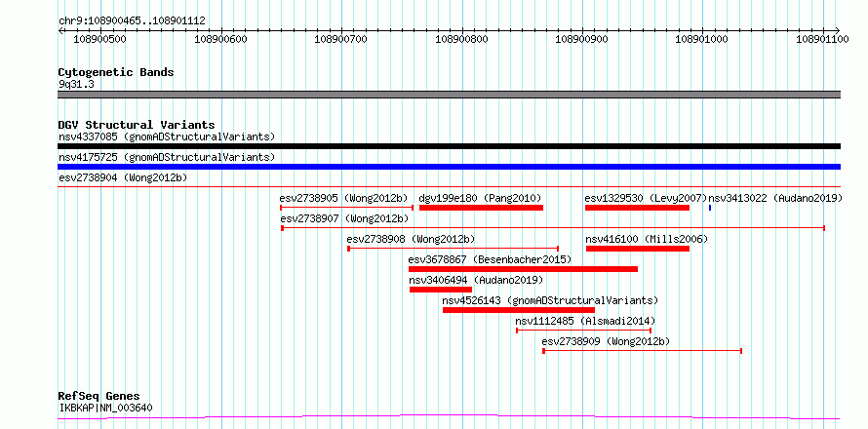Click the nsv3406494 (Audano2019) label
Viewport: 868px width, 429px height.
pyautogui.click(x=476, y=280)
